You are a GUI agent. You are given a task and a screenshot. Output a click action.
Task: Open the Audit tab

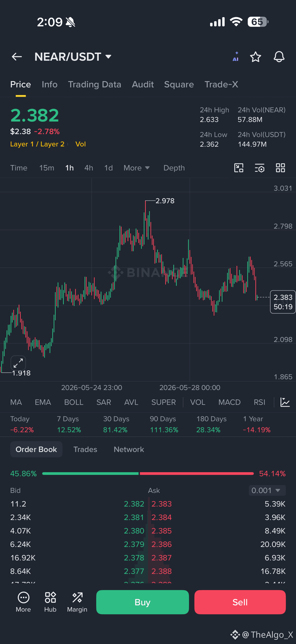pos(143,84)
